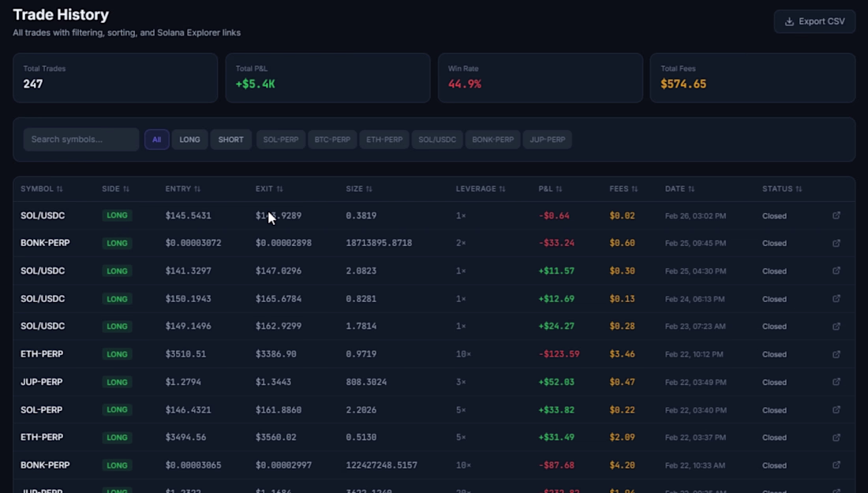
Task: Filter trades by JUP-PERP symbol chip
Action: pos(548,140)
